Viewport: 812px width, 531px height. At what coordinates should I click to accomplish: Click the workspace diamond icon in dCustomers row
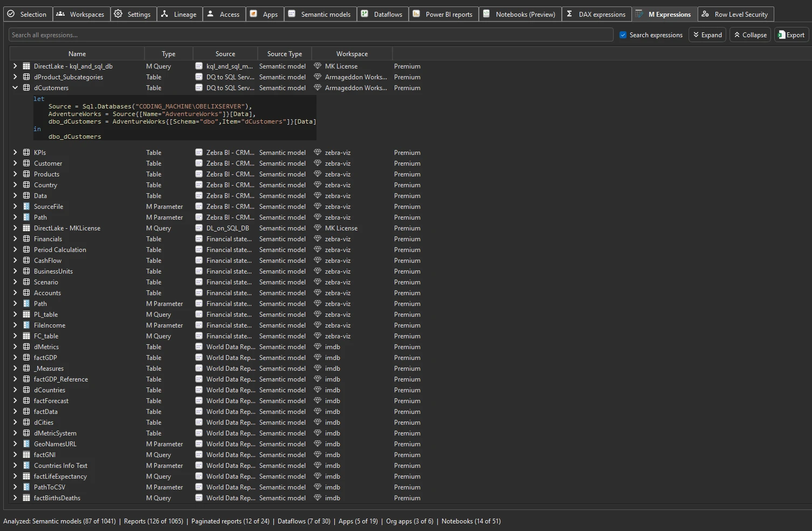point(318,88)
